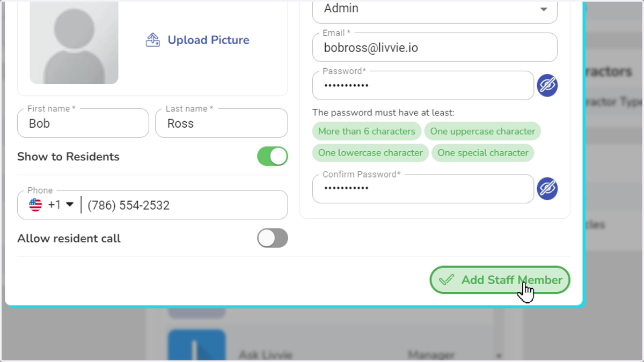Open the Admin role dropdown
Viewport: 644px width, 362px height.
435,10
